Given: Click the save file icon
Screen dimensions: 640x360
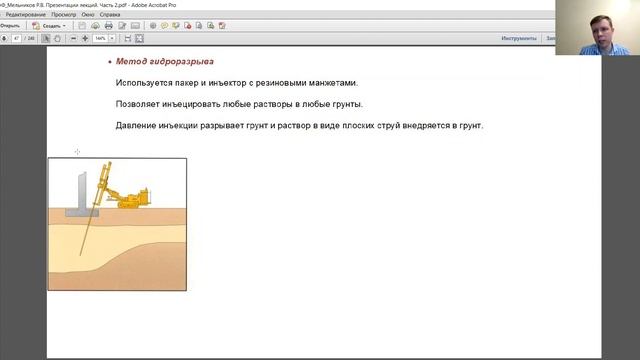Looking at the screenshot, I should pos(82,26).
